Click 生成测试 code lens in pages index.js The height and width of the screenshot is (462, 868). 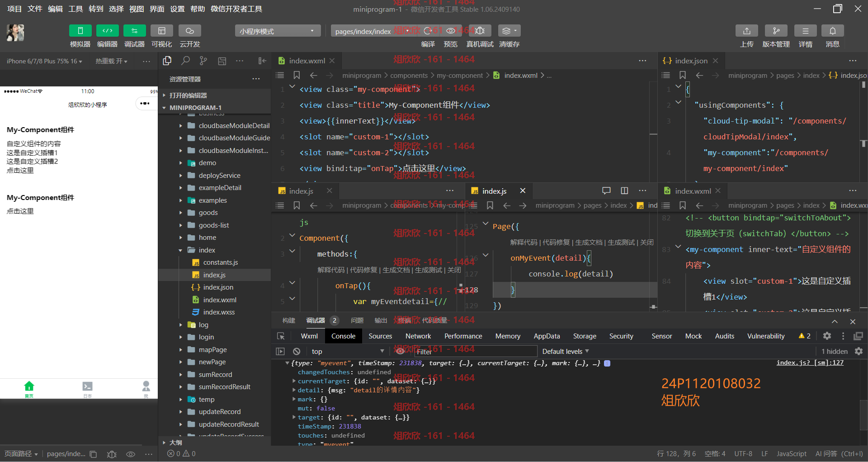[x=621, y=243]
